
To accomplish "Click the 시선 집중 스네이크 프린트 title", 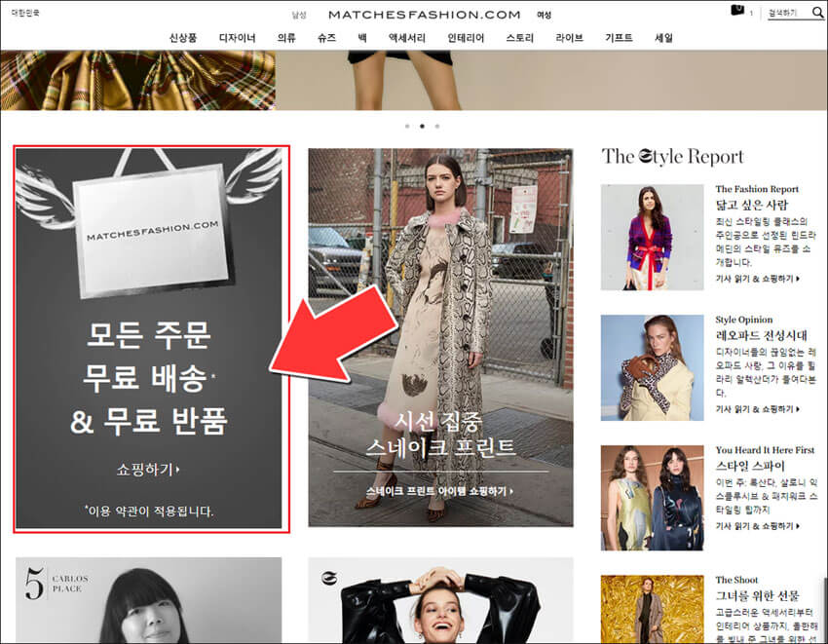I will pyautogui.click(x=440, y=435).
